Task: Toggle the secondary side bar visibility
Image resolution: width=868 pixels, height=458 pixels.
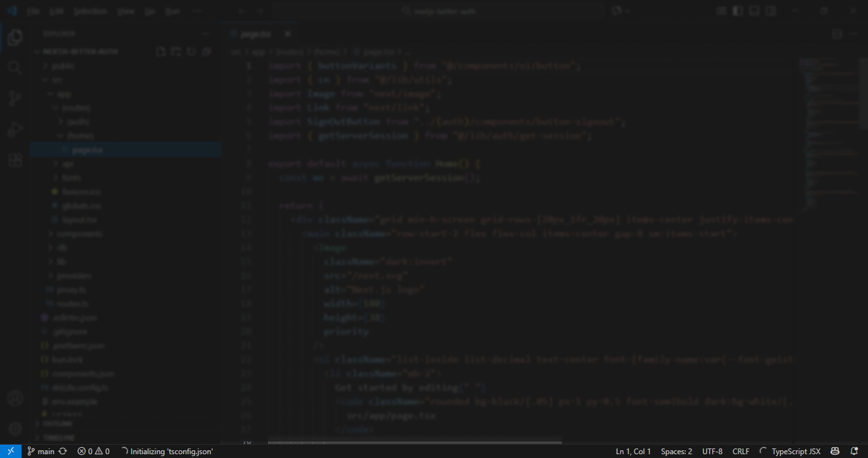Action: coord(771,11)
